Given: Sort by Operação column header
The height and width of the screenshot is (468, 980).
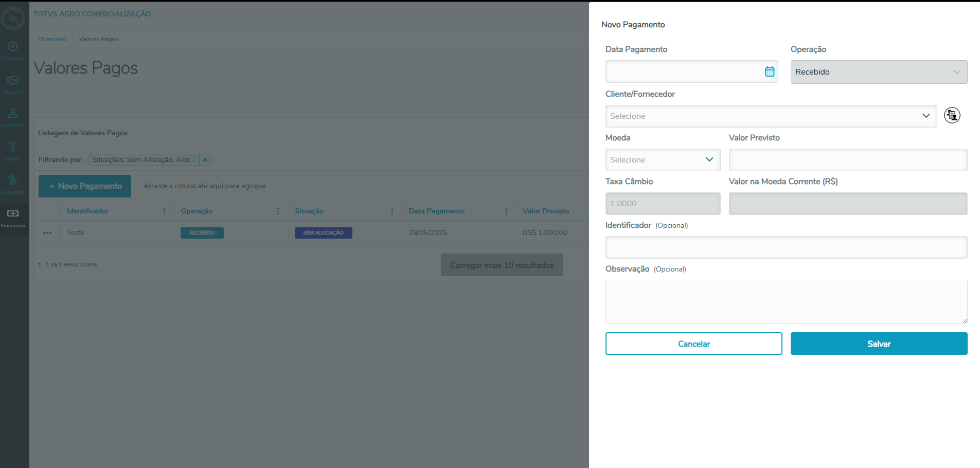Looking at the screenshot, I should point(197,211).
